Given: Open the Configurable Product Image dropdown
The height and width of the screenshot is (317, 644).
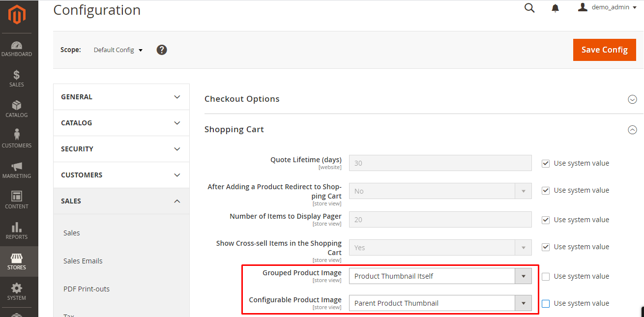Looking at the screenshot, I should pos(440,303).
